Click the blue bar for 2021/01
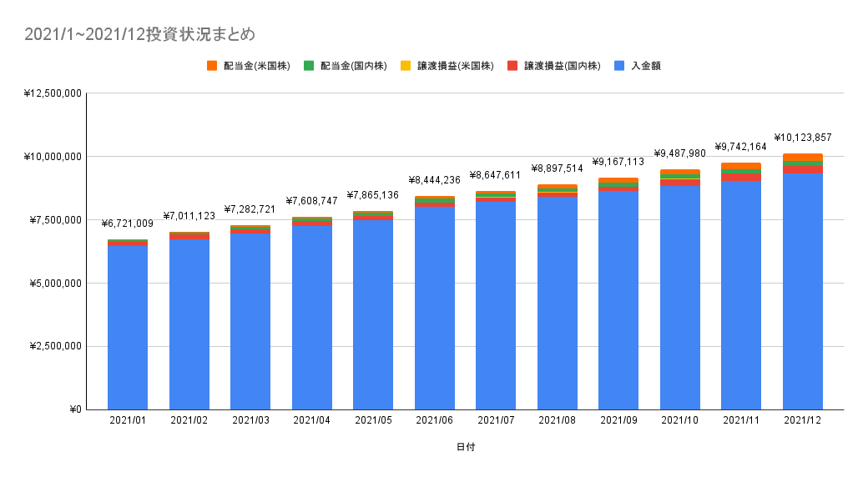 click(x=128, y=328)
